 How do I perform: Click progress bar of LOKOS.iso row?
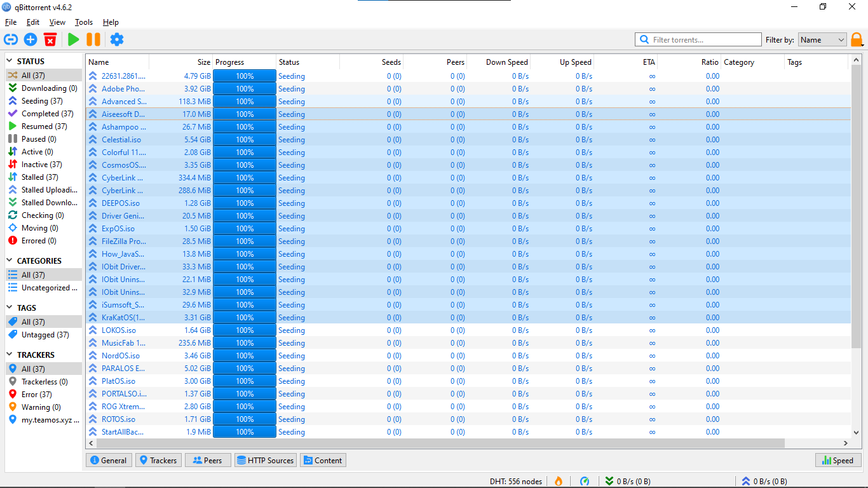(245, 330)
